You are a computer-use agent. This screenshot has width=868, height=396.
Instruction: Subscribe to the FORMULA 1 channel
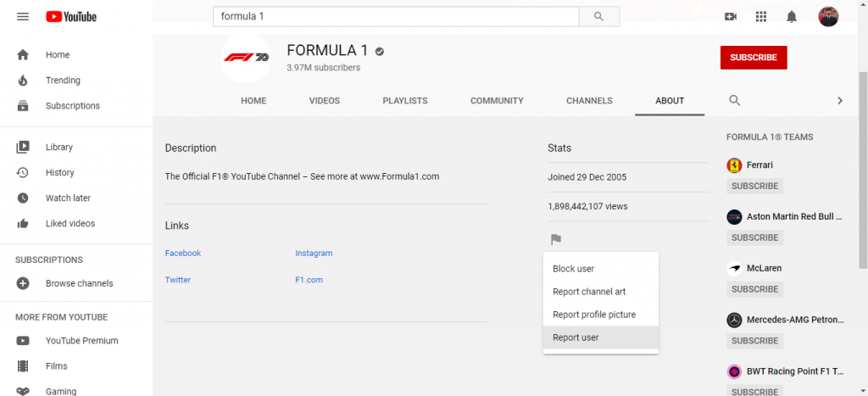(754, 58)
